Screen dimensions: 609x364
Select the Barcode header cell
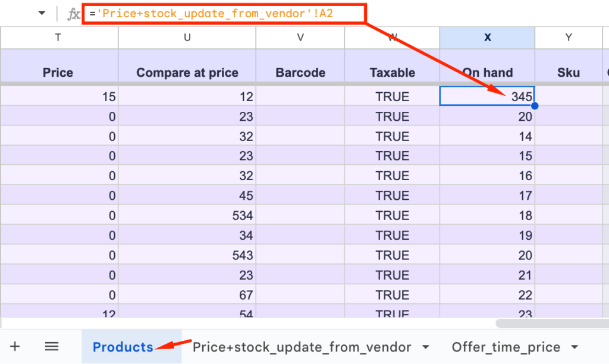300,73
